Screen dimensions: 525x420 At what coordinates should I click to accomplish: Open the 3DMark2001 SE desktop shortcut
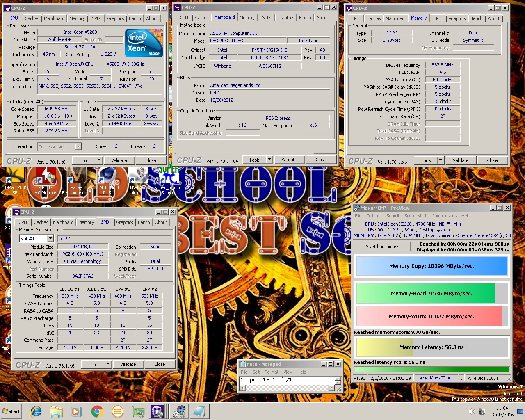[15, 180]
